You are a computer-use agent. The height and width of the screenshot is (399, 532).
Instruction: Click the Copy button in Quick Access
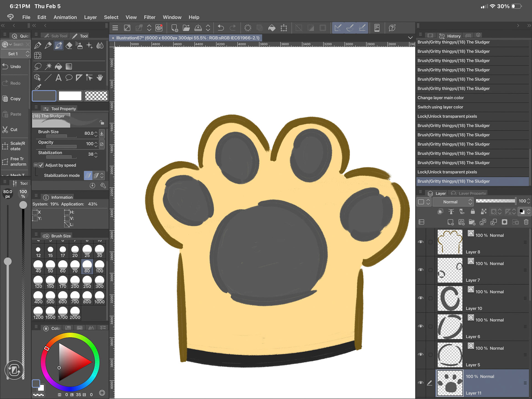(12, 99)
